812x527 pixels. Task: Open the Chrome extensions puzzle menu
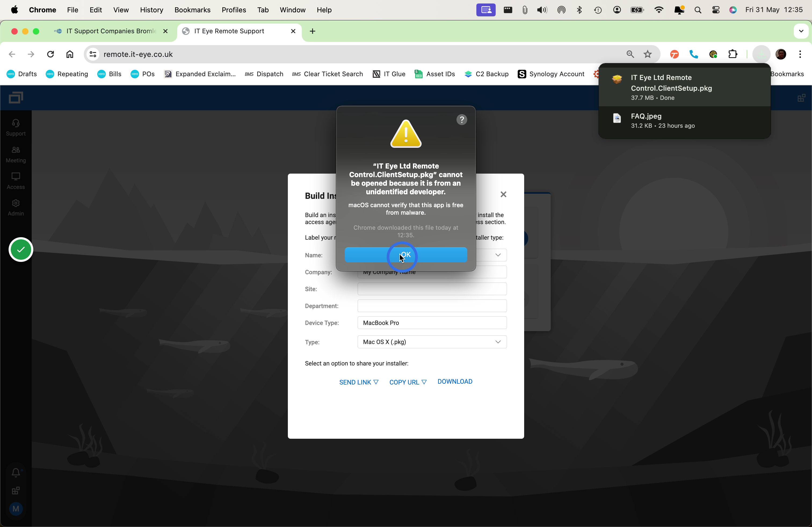733,54
